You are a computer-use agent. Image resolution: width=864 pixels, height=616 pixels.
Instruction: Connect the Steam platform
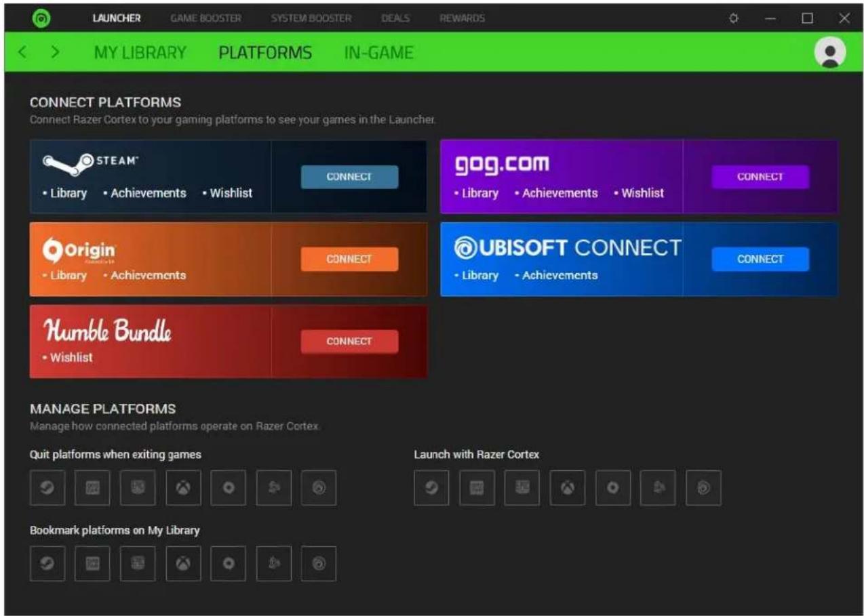[349, 177]
